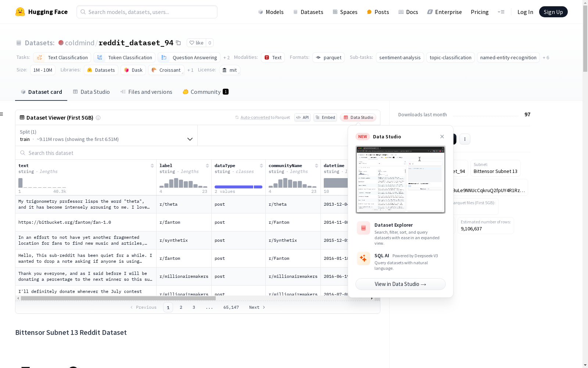Open the extra navigation menu icon
The image size is (588, 368).
click(x=501, y=12)
